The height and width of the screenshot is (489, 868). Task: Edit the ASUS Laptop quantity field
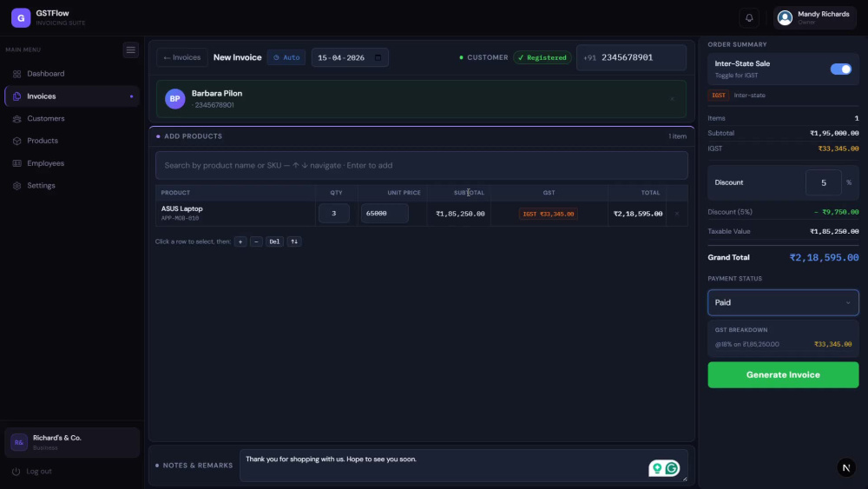pos(334,213)
